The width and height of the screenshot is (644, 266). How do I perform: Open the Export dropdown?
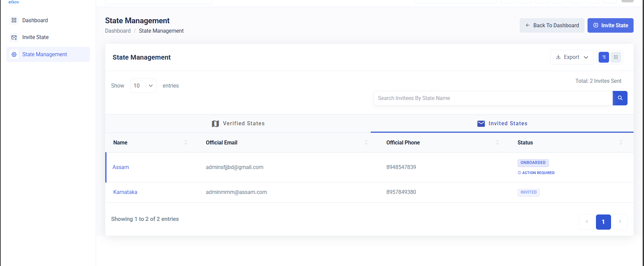point(572,57)
